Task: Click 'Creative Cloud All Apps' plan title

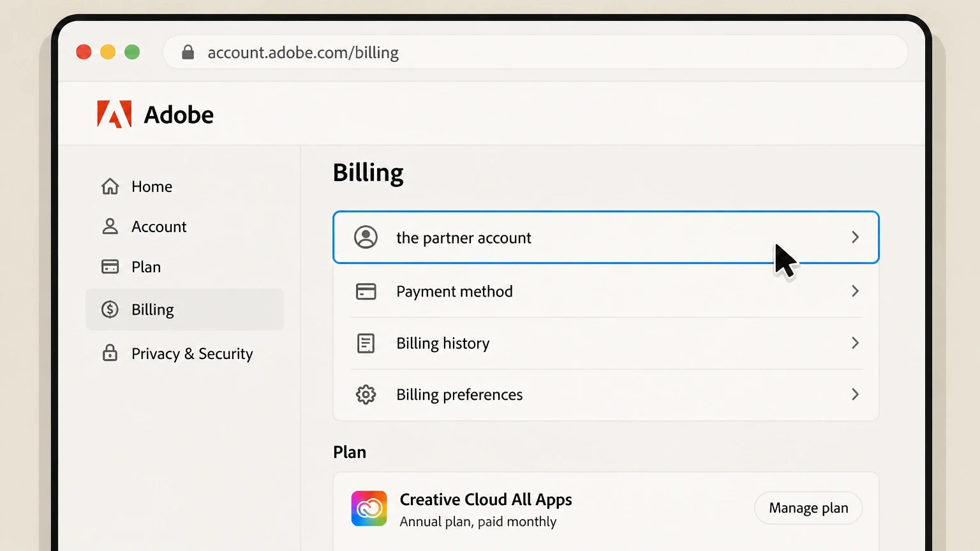Action: (486, 499)
